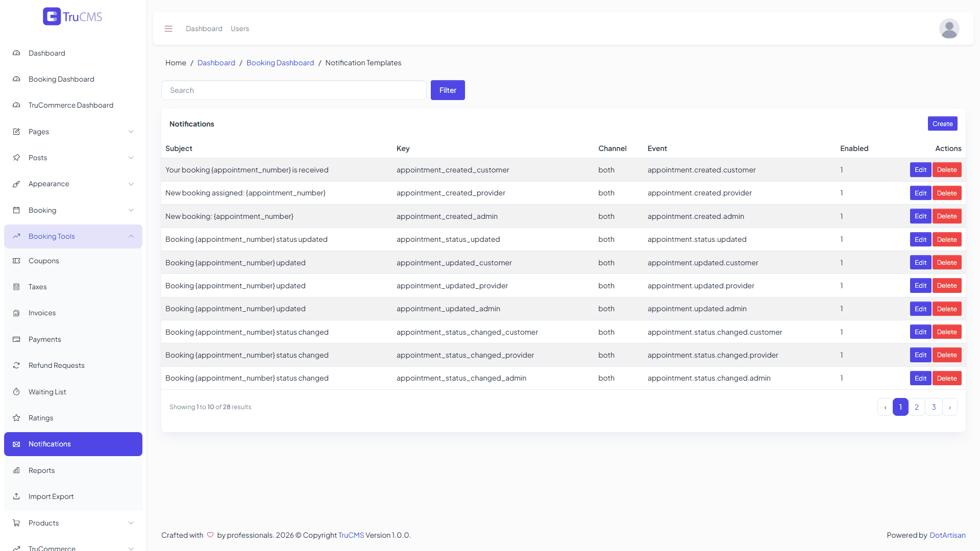980x551 pixels.
Task: Click the Refund Requests refresh icon
Action: pyautogui.click(x=16, y=365)
